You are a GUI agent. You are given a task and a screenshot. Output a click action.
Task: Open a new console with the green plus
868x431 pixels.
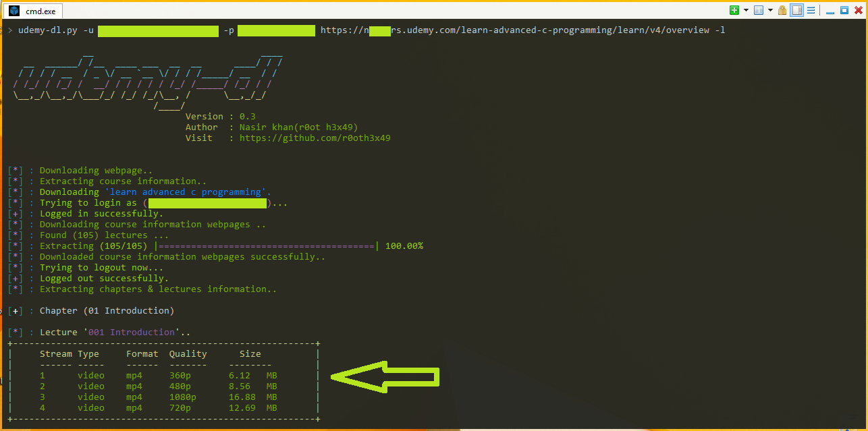click(x=735, y=10)
